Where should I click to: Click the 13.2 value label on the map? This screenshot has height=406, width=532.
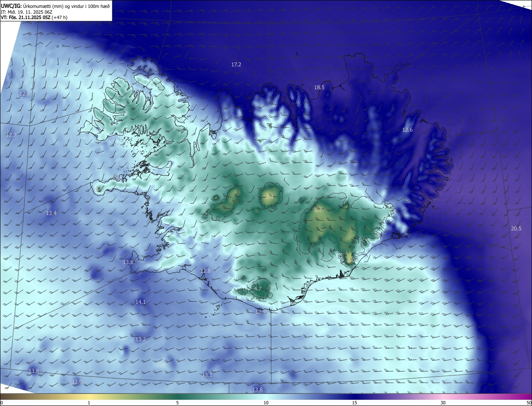point(140,339)
